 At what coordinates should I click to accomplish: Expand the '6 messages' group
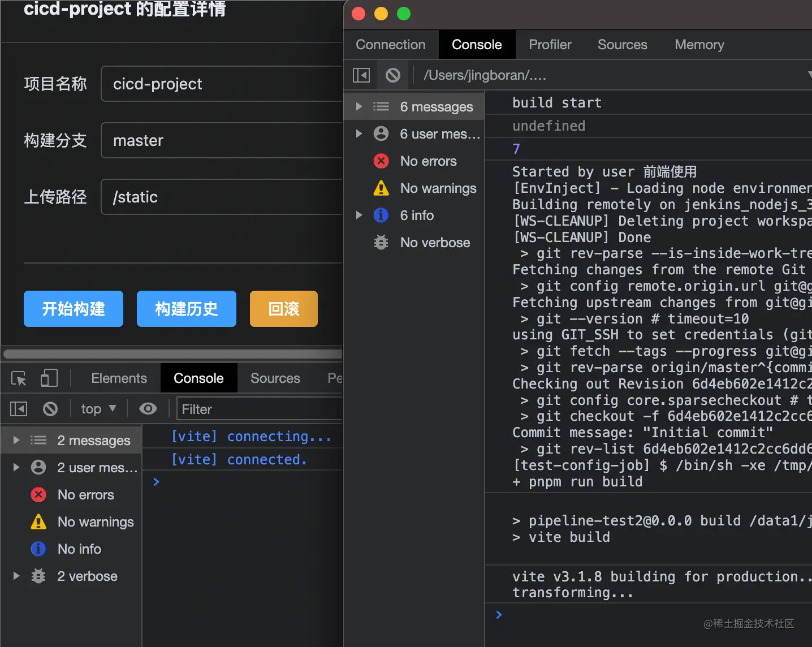[359, 106]
